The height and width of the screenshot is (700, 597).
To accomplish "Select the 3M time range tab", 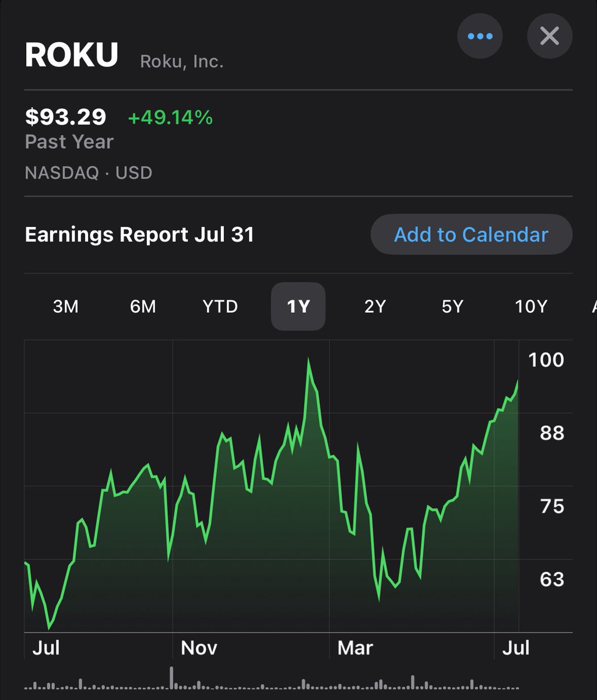I will pyautogui.click(x=65, y=307).
